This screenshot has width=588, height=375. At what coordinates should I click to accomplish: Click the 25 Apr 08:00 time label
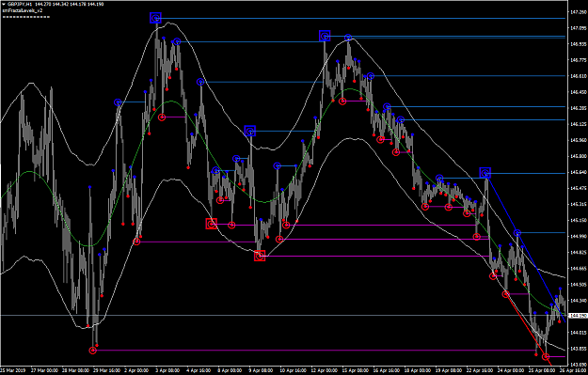542,370
